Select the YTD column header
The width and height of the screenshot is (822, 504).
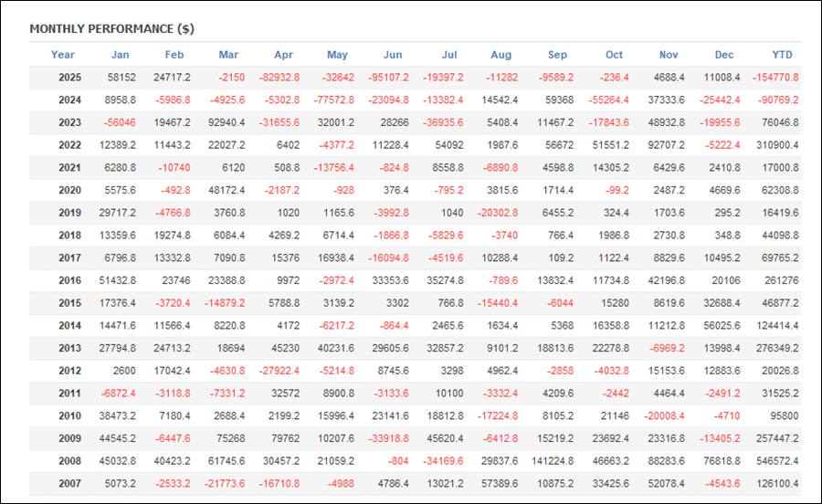[784, 55]
